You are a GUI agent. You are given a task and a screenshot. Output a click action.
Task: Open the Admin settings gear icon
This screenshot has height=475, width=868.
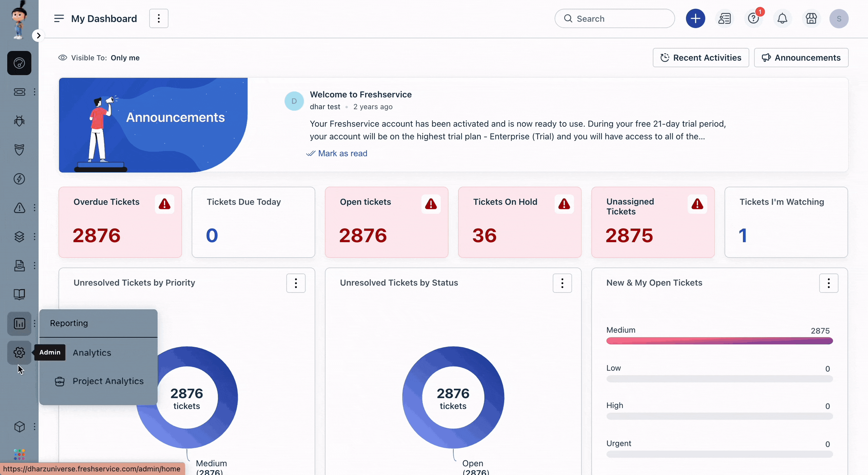(19, 352)
